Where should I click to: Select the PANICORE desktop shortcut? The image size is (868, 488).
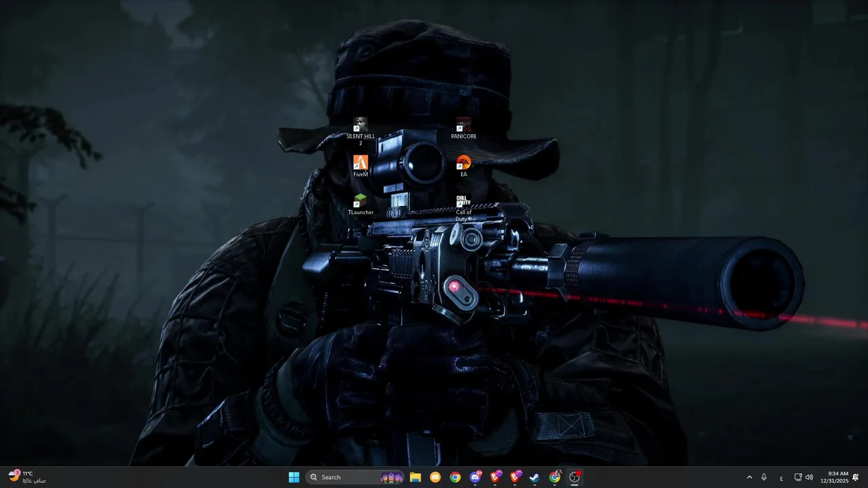tap(464, 129)
